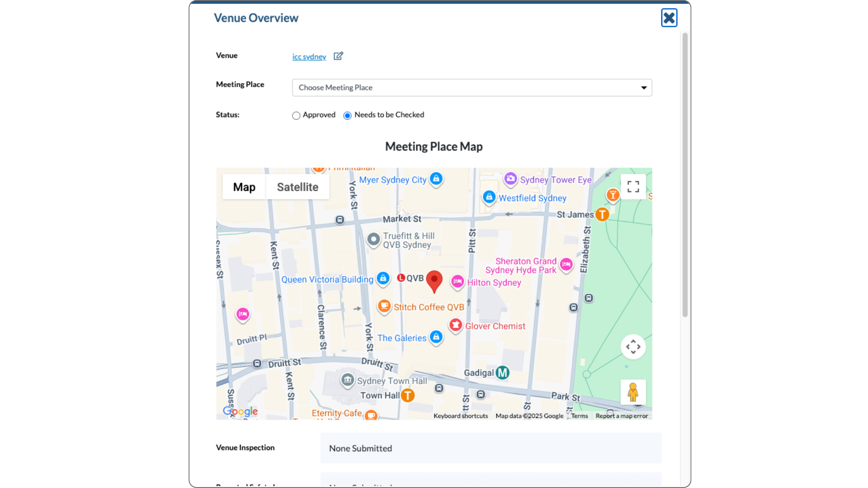Close the Venue Overview dialog
The width and height of the screenshot is (868, 488).
(x=669, y=18)
